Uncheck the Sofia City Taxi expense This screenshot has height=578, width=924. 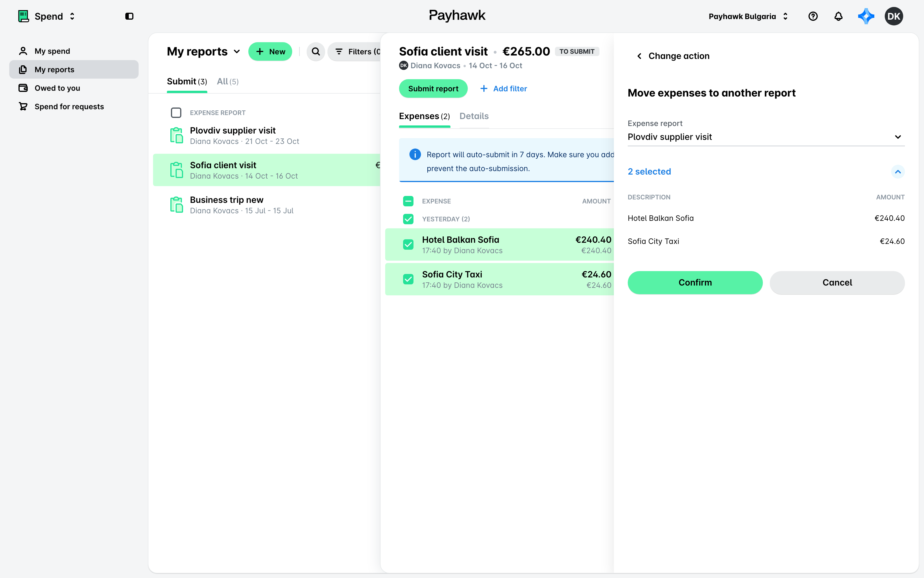click(408, 279)
